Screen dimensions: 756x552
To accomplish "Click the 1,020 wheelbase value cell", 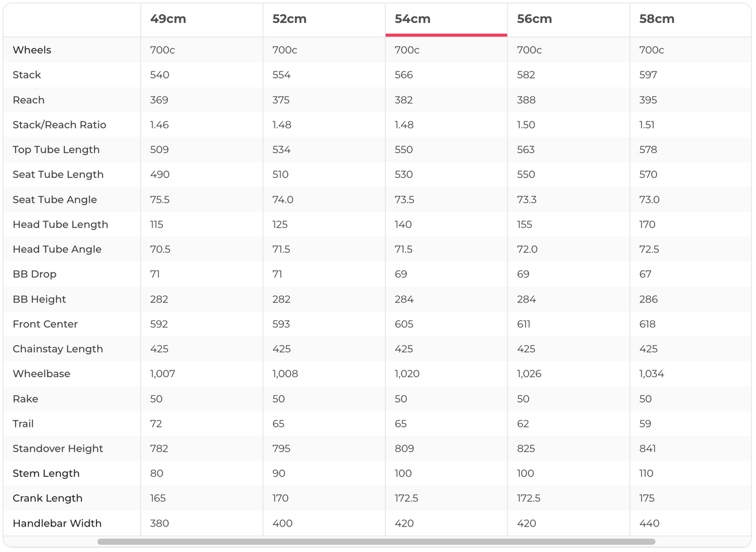I will (407, 374).
